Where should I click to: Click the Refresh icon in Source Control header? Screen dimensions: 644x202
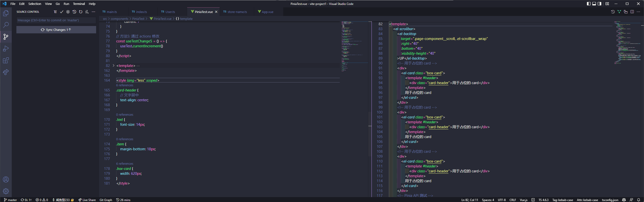(80, 12)
